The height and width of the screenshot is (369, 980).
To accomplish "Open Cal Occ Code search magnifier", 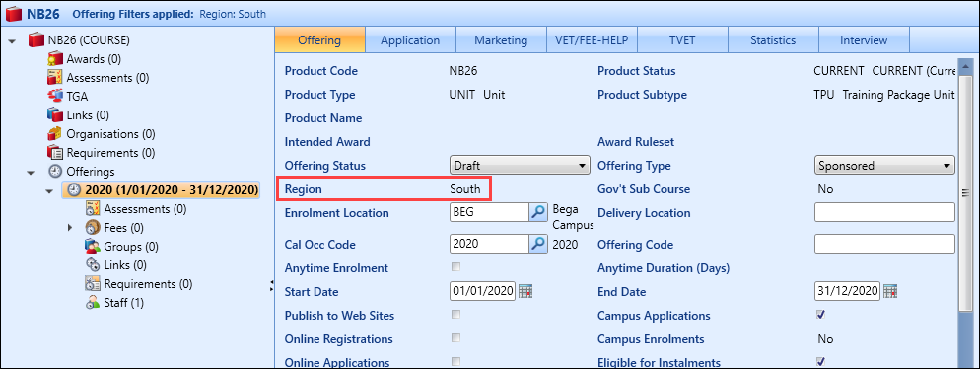I will (x=538, y=244).
